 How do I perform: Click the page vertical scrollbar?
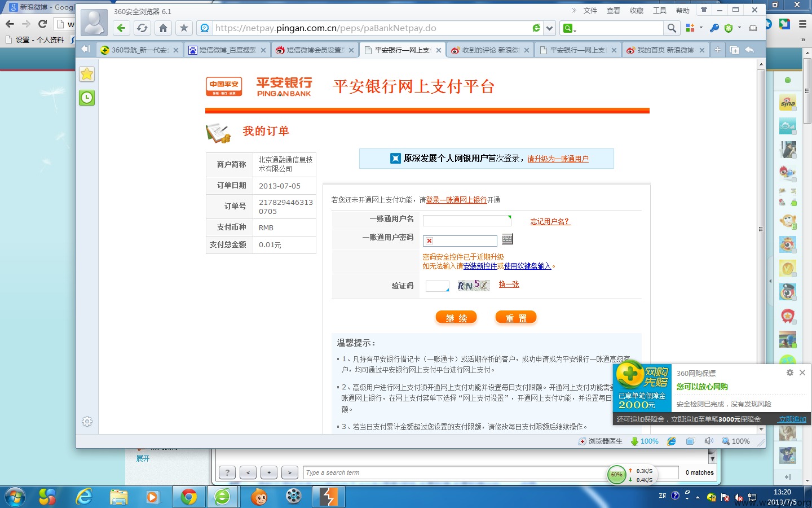point(761,247)
